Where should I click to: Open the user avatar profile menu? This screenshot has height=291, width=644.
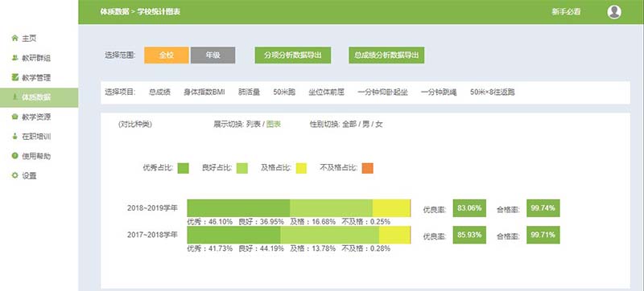(x=614, y=12)
